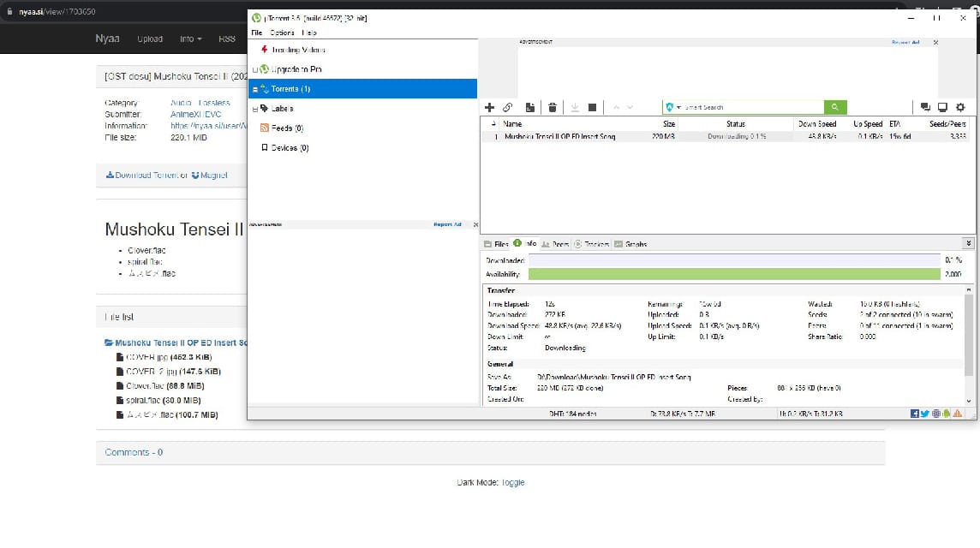The image size is (980, 548).
Task: Click the Start torrent download-arrow icon
Action: coord(575,108)
